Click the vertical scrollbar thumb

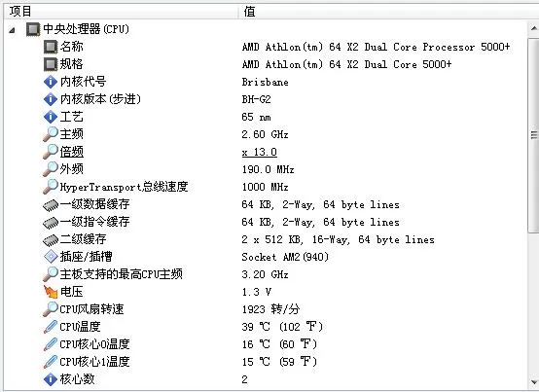[x=534, y=135]
